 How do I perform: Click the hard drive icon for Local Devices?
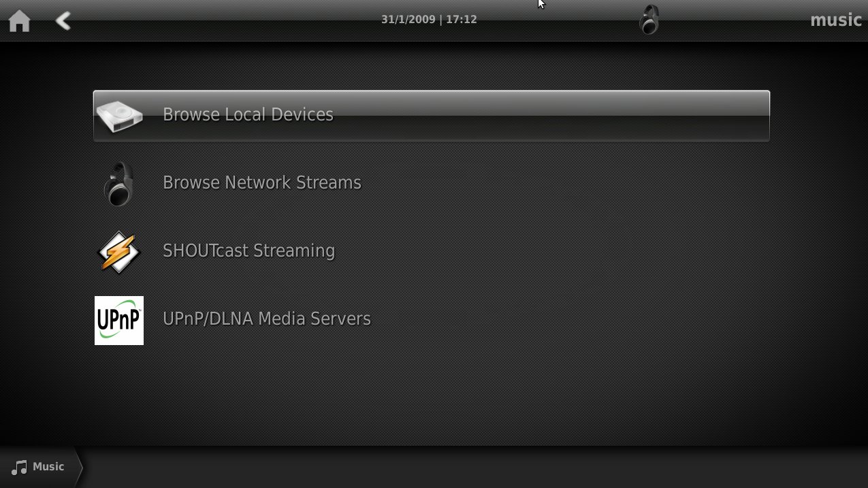click(x=119, y=116)
